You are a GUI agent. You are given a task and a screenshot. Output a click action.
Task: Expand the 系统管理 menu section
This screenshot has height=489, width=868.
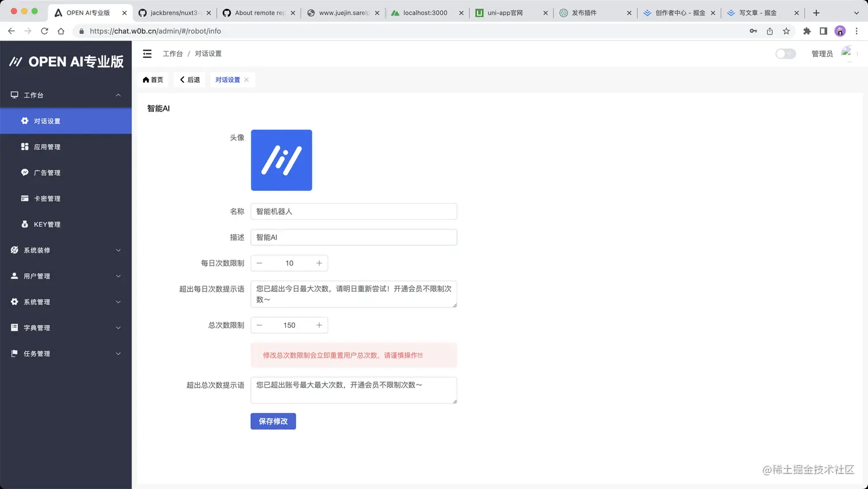pyautogui.click(x=65, y=302)
